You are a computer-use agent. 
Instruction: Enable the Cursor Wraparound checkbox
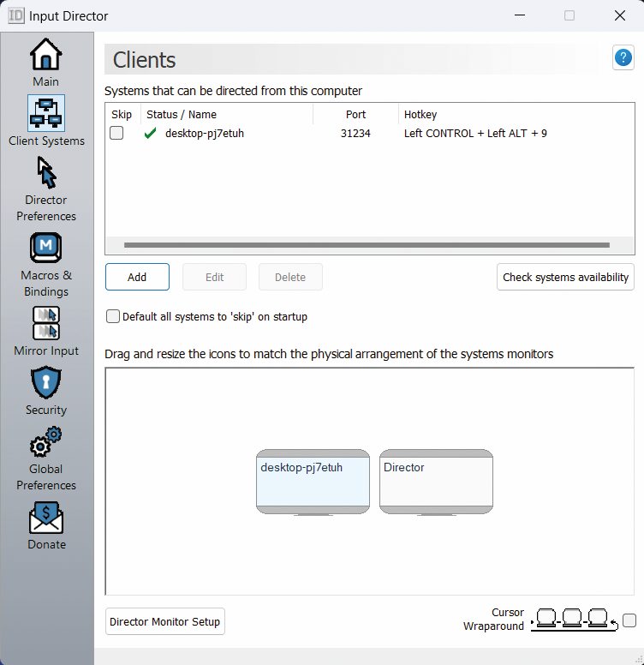(x=629, y=620)
